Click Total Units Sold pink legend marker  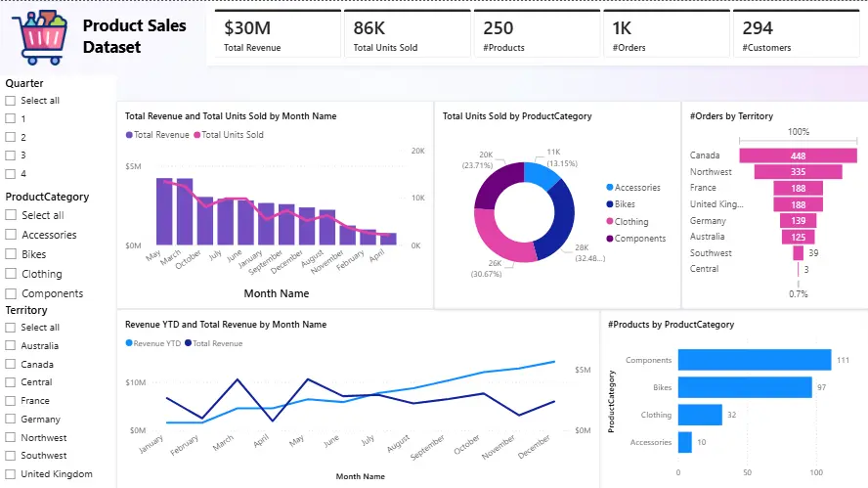[x=196, y=135]
